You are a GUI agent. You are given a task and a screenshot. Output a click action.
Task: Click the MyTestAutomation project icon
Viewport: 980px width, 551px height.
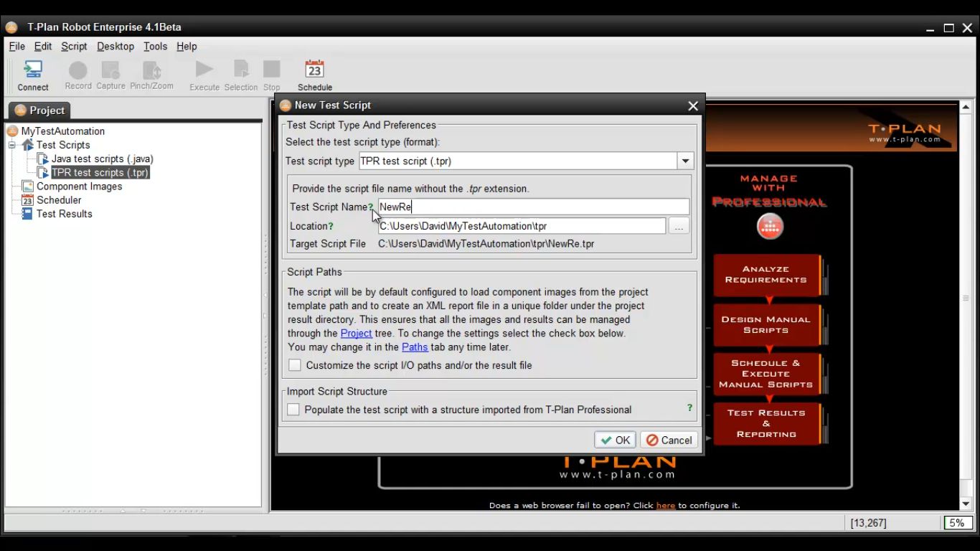[x=12, y=131]
